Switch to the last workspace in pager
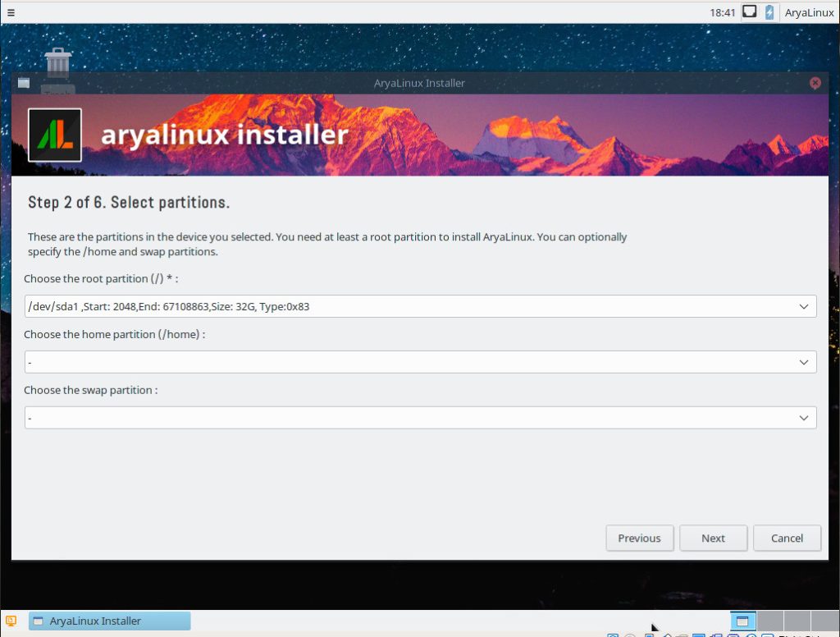The height and width of the screenshot is (637, 840). (823, 621)
